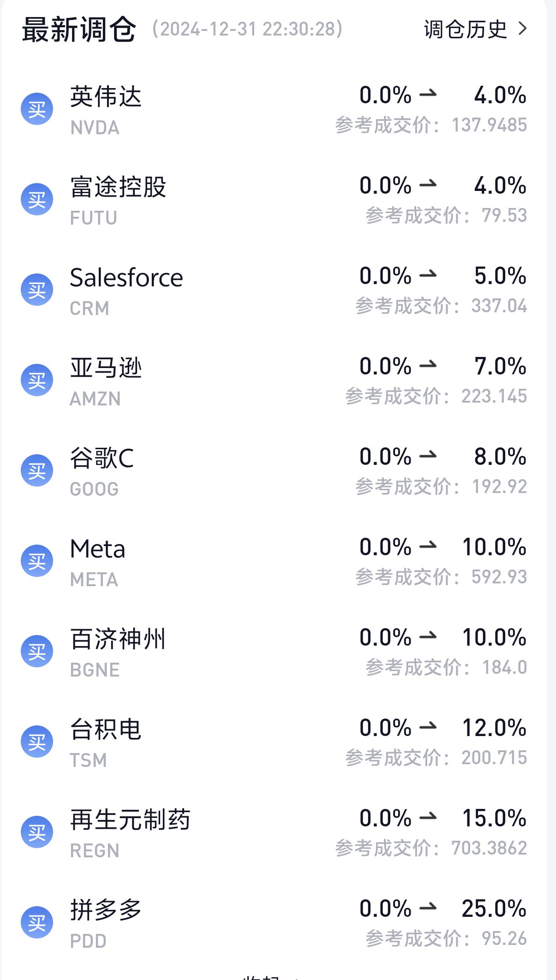Tap the 12.0% target weight for 台积电

coord(494,728)
